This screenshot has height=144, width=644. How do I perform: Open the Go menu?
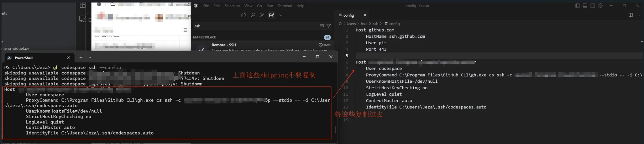259,6
